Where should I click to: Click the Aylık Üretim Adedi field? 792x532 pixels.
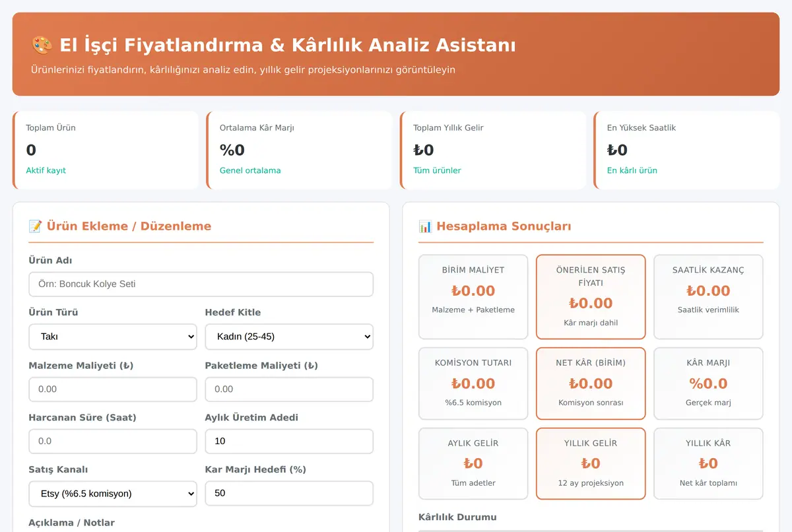[289, 442]
